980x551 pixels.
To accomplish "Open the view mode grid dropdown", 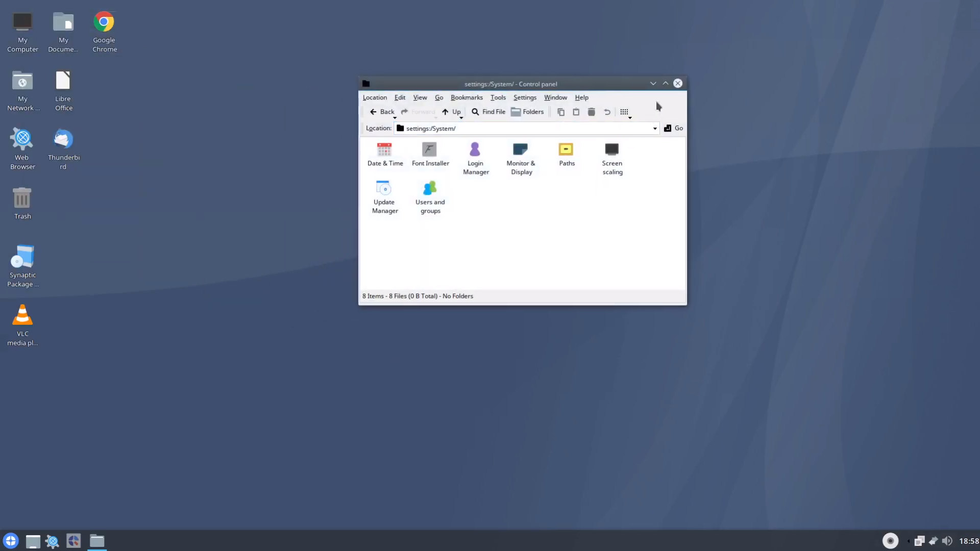I will (625, 112).
